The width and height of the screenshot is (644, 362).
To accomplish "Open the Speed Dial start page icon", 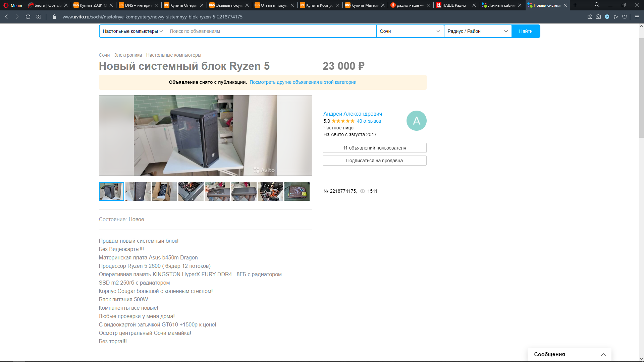I will 39,17.
